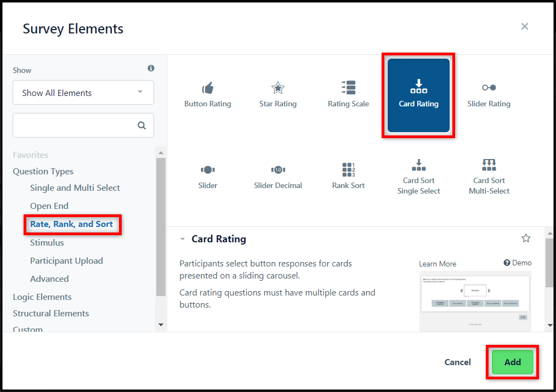Click the element search input field
Viewport: 556px width, 392px height.
click(x=83, y=125)
